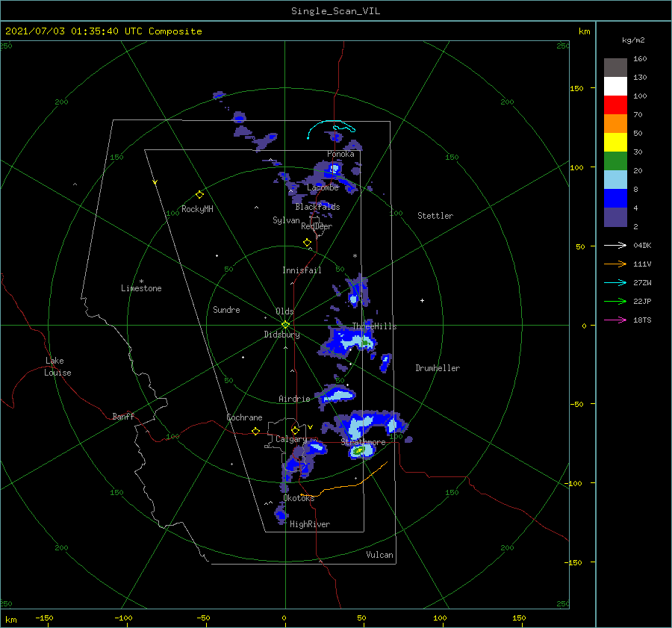
Task: Click the Okotoks label
Action: [x=299, y=498]
